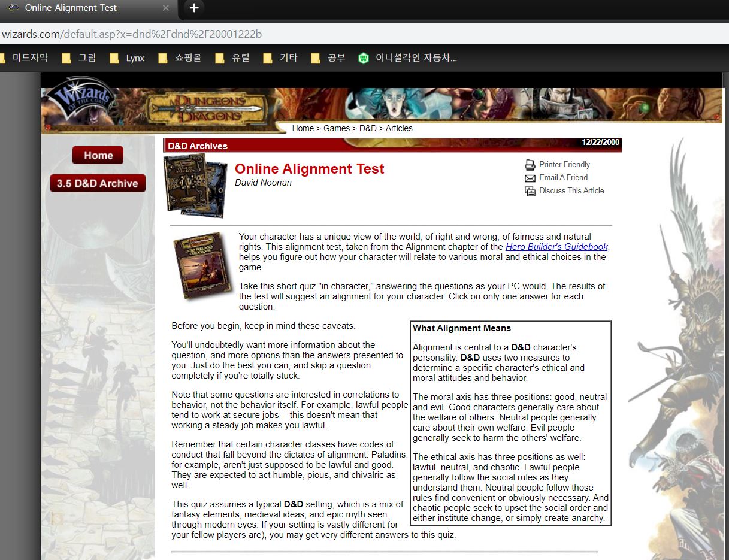729x560 pixels.
Task: Open Discuss This Article link text
Action: [571, 190]
